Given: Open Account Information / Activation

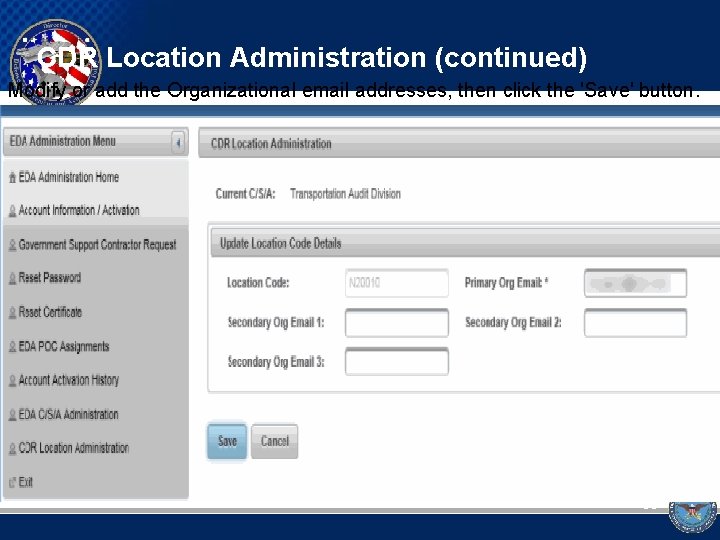Looking at the screenshot, I should [79, 210].
